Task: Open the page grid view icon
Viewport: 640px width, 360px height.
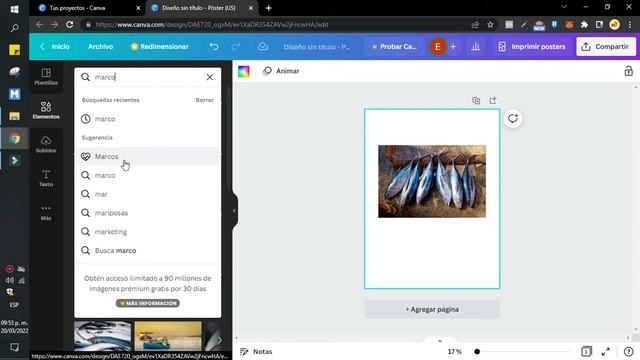Action: click(586, 351)
